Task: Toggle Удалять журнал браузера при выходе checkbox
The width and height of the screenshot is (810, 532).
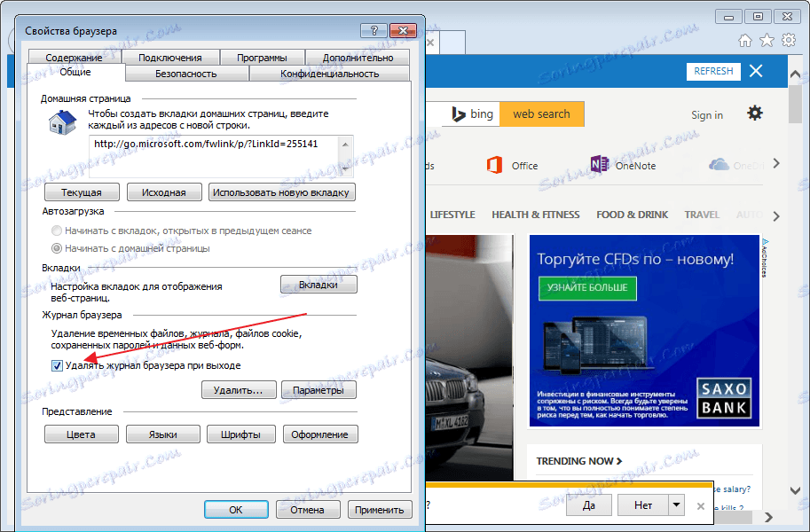Action: click(57, 365)
